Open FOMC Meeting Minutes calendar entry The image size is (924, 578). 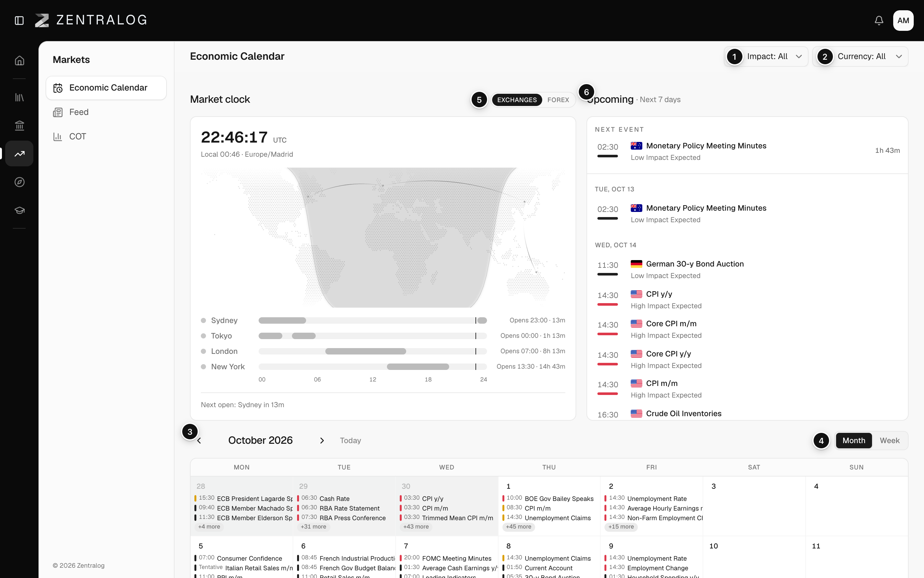tap(446, 558)
